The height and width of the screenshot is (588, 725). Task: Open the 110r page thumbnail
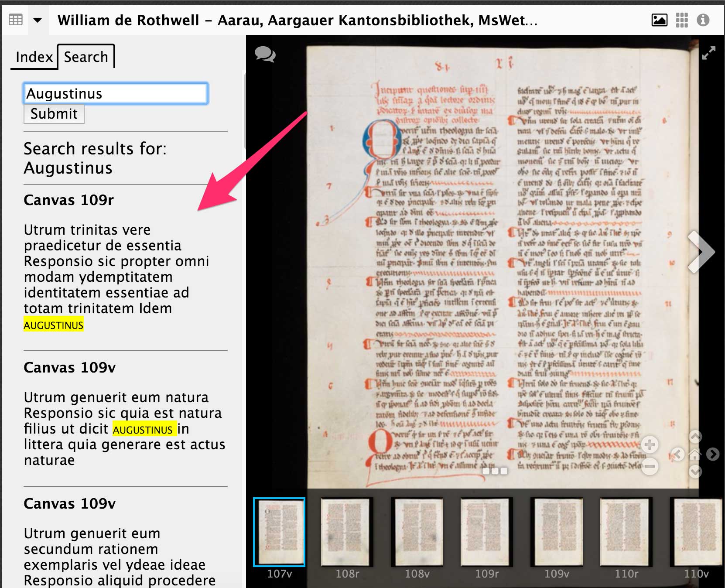click(x=626, y=532)
